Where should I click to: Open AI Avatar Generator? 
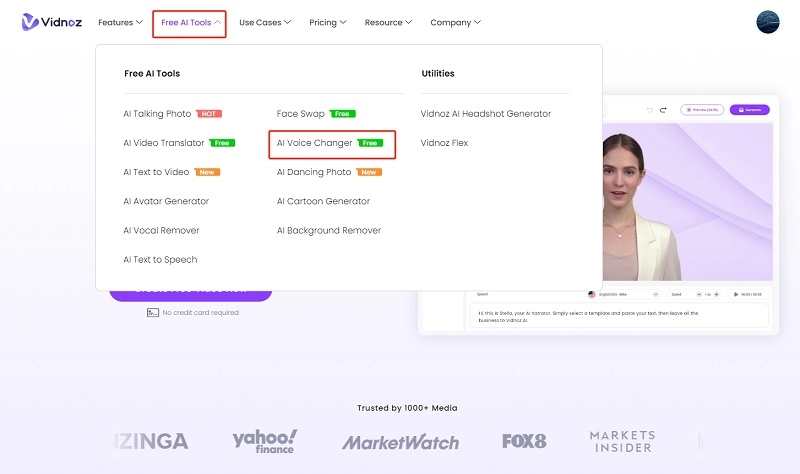point(166,201)
